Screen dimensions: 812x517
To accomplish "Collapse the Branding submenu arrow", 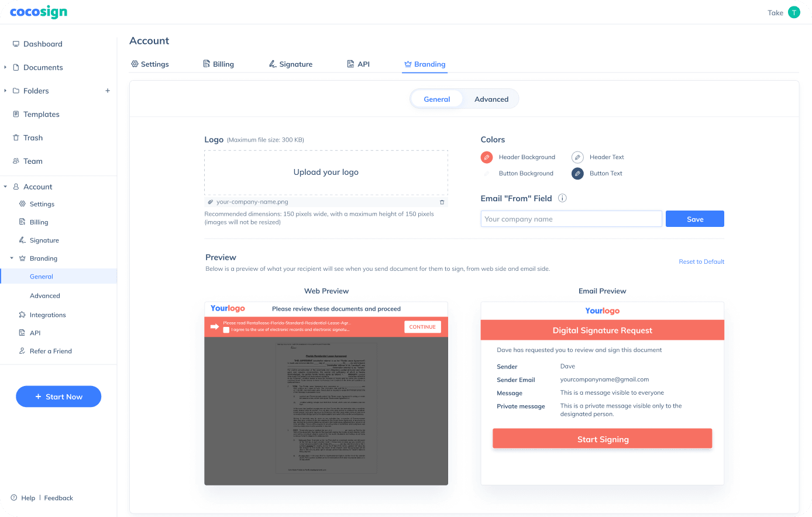I will pos(12,258).
